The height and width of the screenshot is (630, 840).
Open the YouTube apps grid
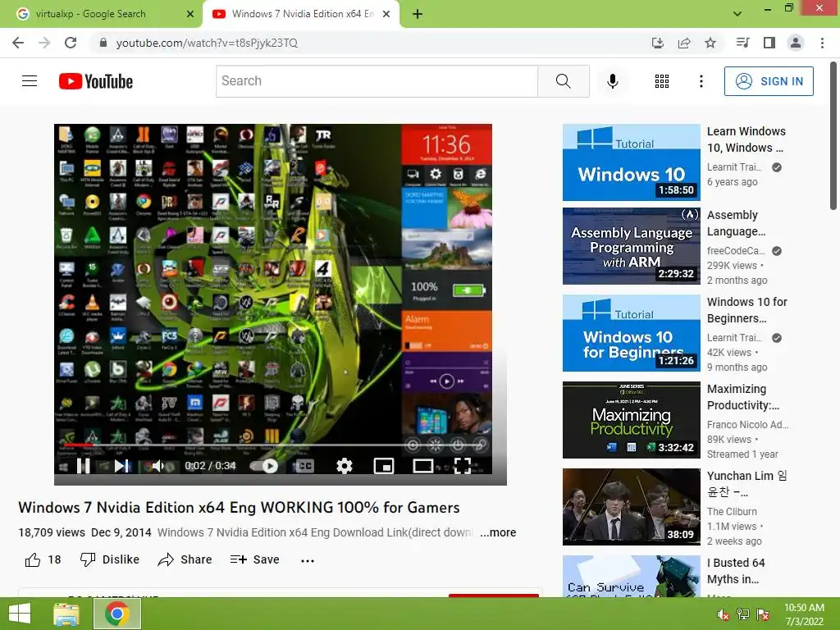pos(662,81)
